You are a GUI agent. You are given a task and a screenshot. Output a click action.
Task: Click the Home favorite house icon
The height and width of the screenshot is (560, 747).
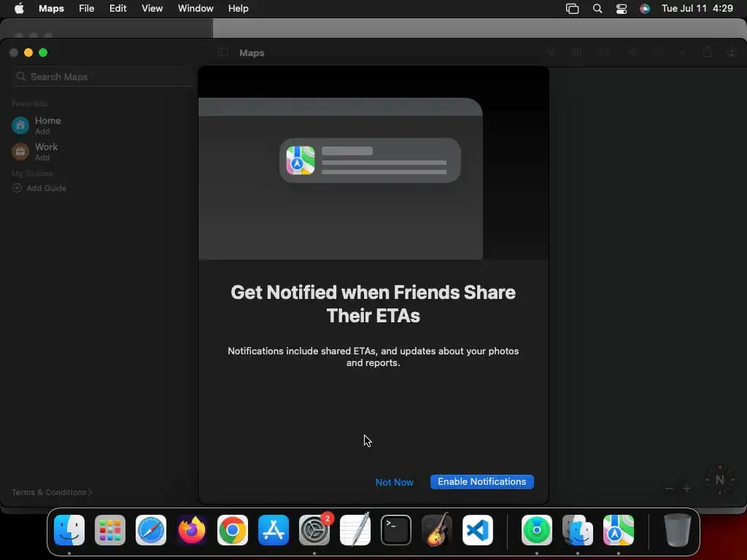coord(20,125)
